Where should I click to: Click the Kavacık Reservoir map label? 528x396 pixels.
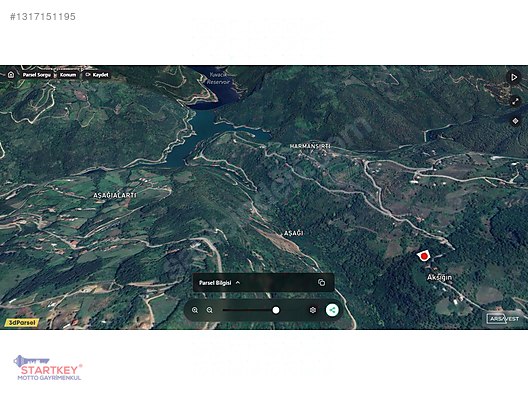click(x=219, y=78)
